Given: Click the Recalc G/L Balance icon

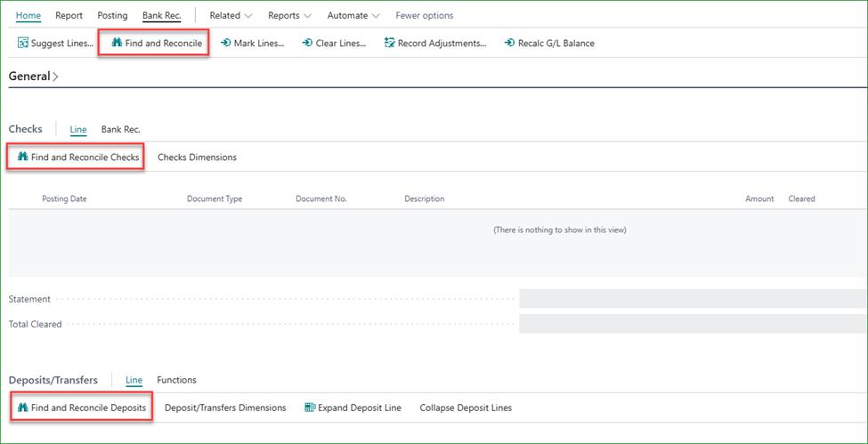Looking at the screenshot, I should 510,43.
